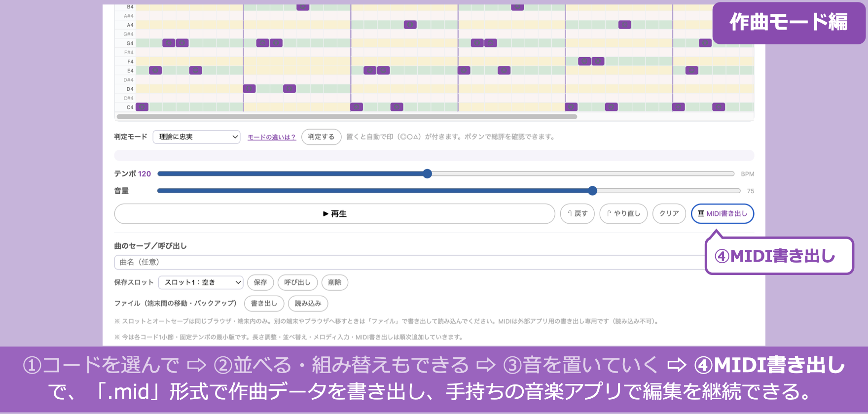
Task: Click the tempo value 120
Action: tap(145, 174)
